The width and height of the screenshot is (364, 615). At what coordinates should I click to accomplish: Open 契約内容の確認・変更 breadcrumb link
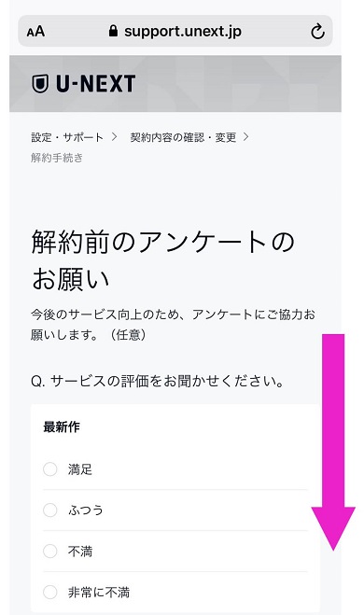tap(183, 137)
